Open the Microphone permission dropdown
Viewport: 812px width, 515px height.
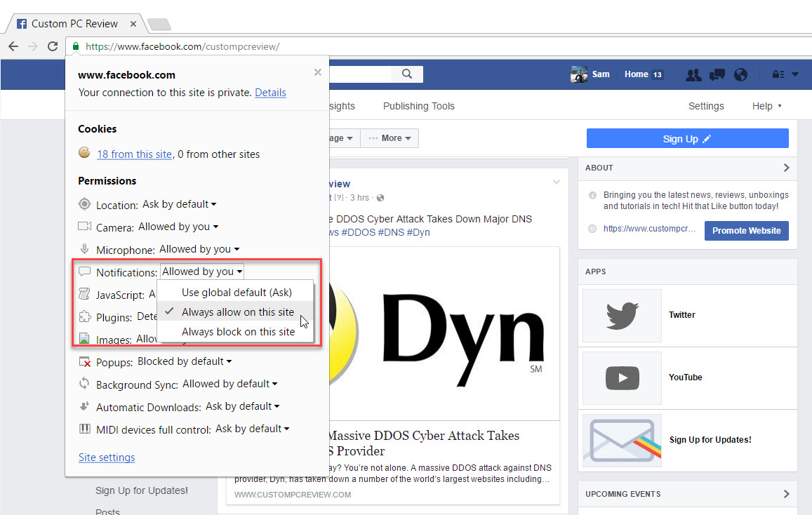pyautogui.click(x=199, y=249)
